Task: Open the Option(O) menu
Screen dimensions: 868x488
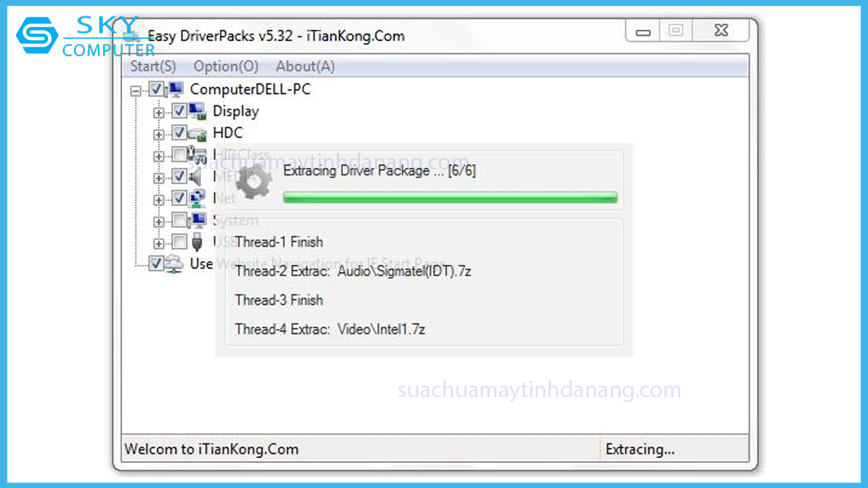Action: (x=226, y=66)
